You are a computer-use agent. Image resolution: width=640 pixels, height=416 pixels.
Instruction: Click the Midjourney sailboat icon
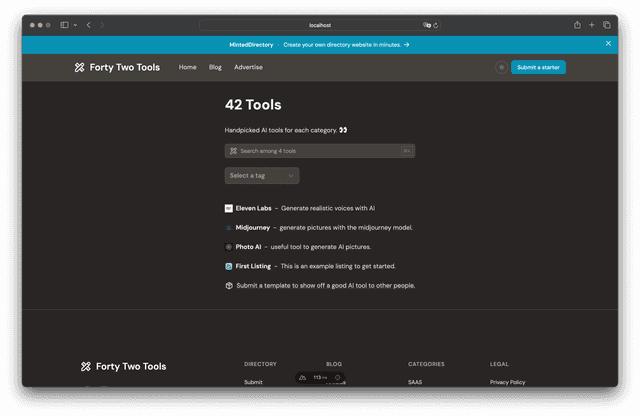click(x=228, y=228)
